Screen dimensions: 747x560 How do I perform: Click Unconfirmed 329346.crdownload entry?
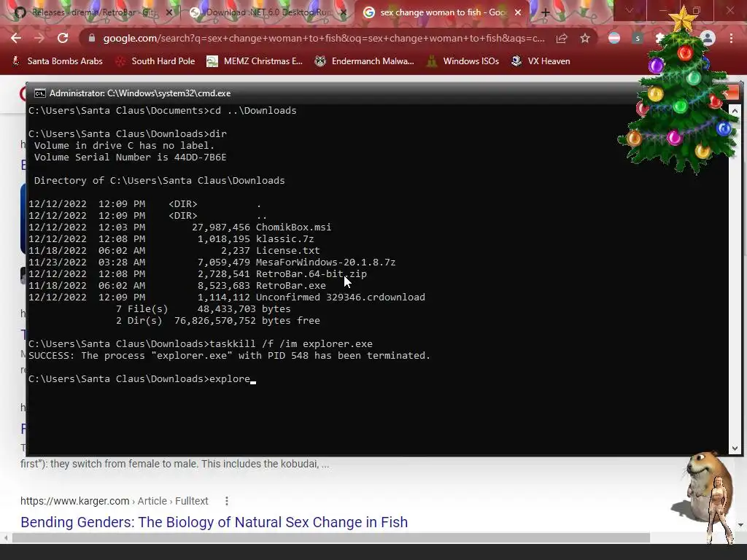click(x=341, y=297)
